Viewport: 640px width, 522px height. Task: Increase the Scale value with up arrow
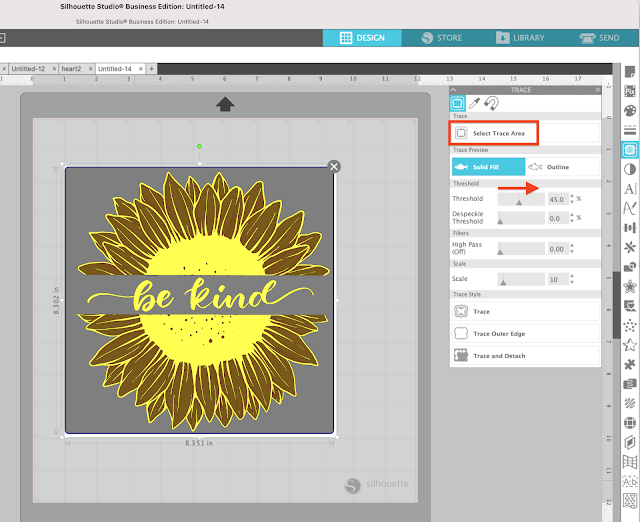572,276
